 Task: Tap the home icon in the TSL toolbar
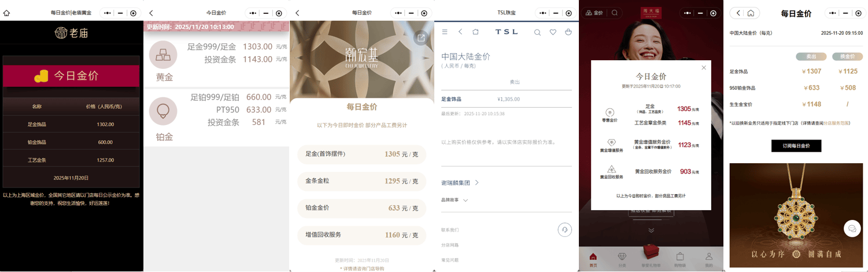pyautogui.click(x=475, y=32)
